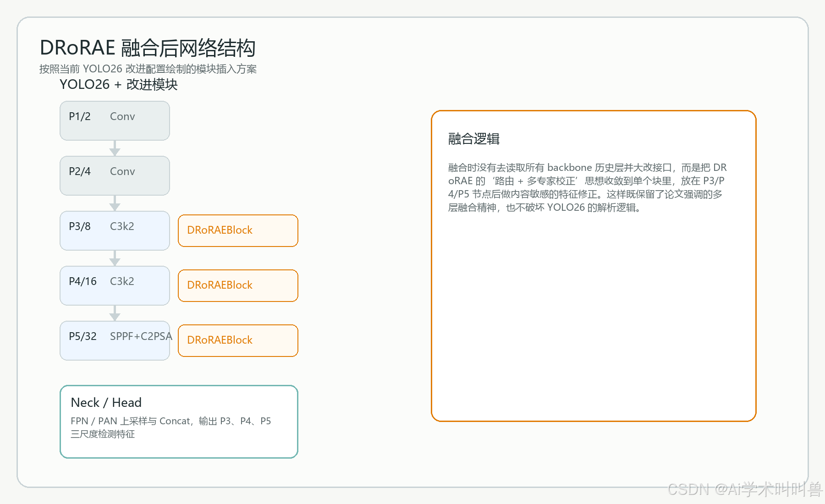Click the P2/4 Conv block
This screenshot has width=825, height=504.
(115, 175)
